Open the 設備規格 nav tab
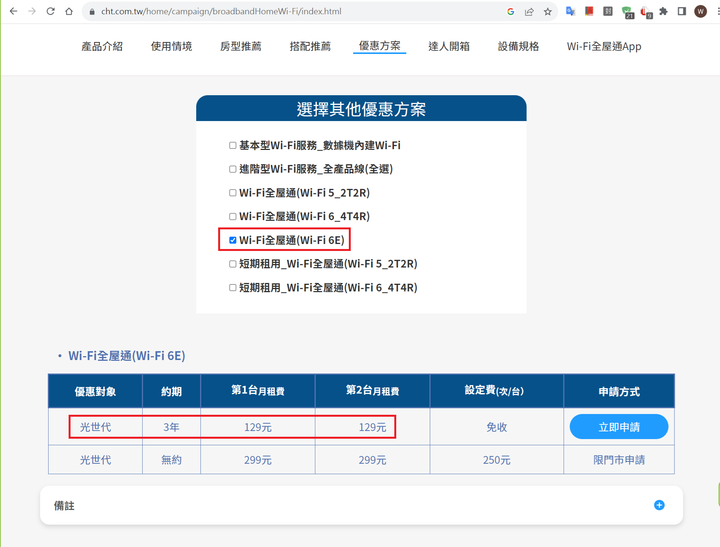 (518, 46)
